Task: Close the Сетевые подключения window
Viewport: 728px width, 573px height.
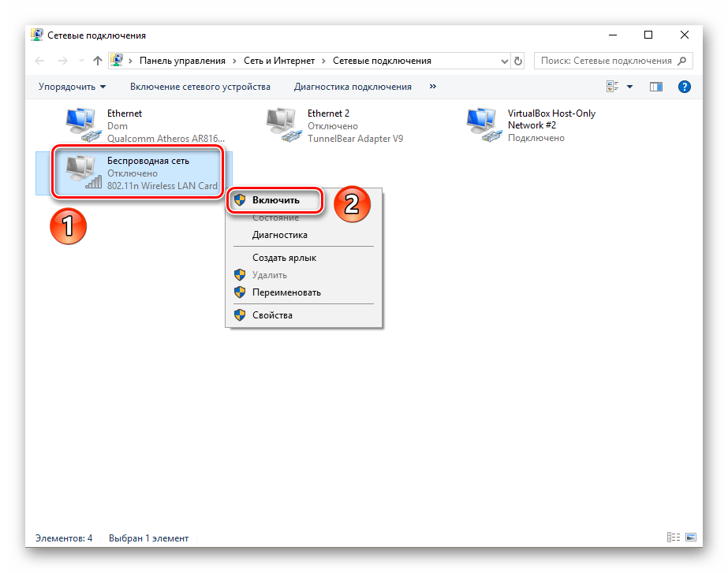Action: pos(685,35)
